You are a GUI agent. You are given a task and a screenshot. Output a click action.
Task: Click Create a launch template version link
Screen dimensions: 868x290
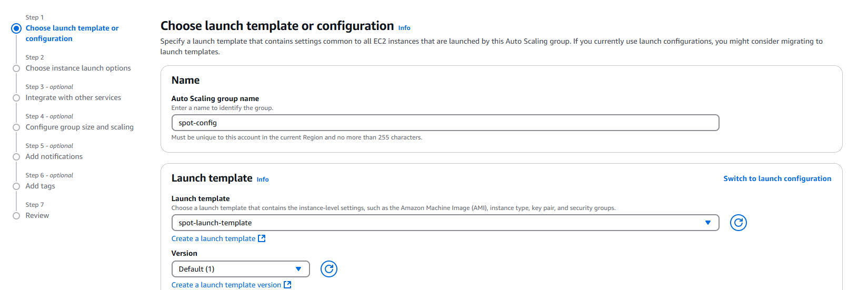coord(226,285)
